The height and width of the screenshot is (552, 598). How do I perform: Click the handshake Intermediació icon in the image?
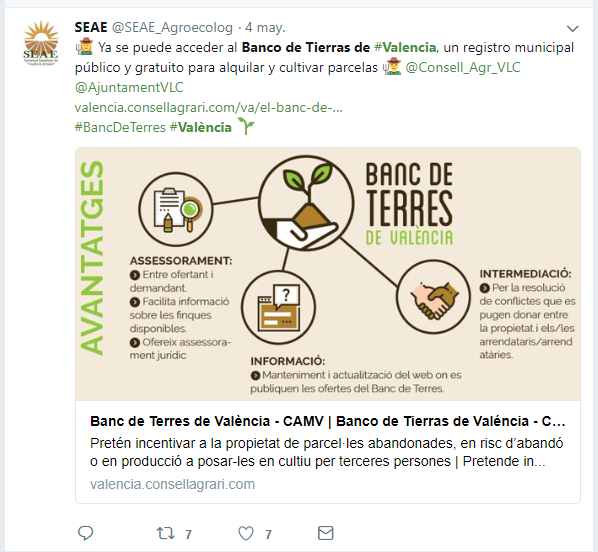pos(434,297)
